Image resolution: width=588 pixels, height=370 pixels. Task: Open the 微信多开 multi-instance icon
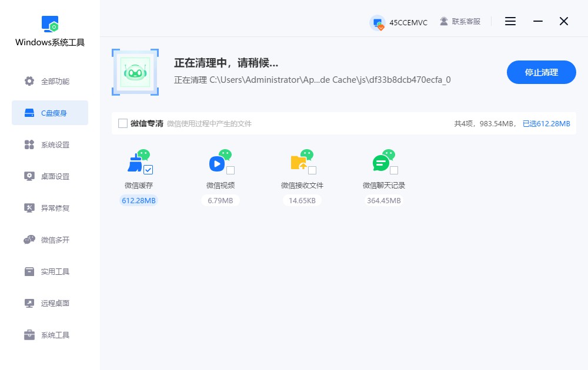click(29, 239)
